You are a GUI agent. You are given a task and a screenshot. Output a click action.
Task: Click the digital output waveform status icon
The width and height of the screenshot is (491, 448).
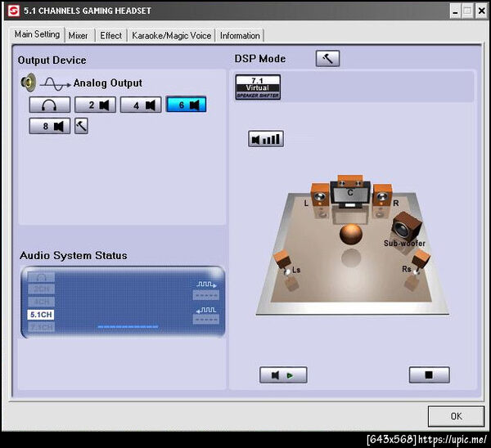coord(206,284)
